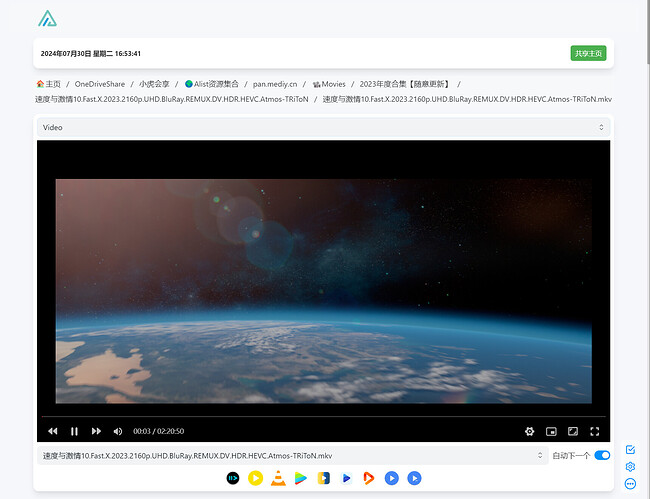Open video in IINA player

(x=233, y=478)
